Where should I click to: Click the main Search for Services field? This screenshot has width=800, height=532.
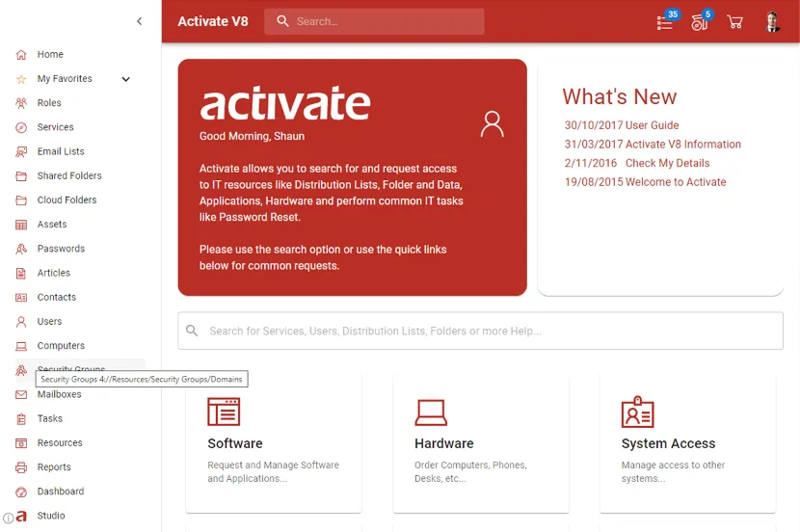tap(480, 331)
